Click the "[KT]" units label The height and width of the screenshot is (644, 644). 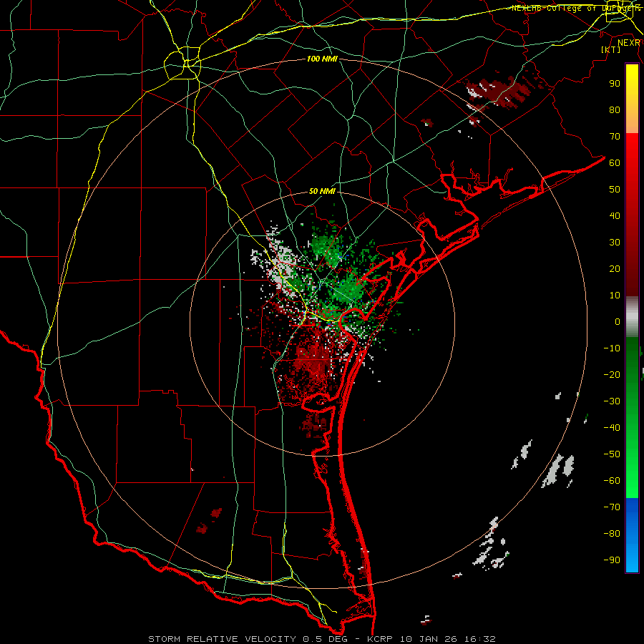[611, 49]
